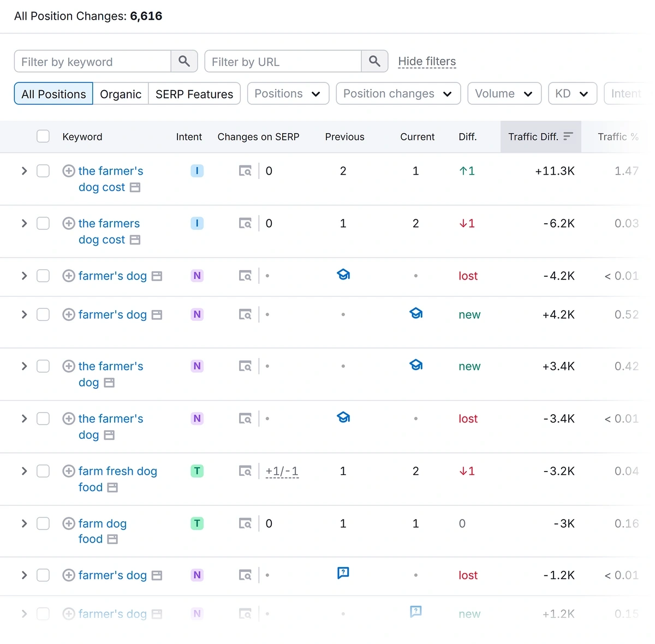
Task: Click the page icon after 'the farmer's dog cost'
Action: pyautogui.click(x=135, y=187)
